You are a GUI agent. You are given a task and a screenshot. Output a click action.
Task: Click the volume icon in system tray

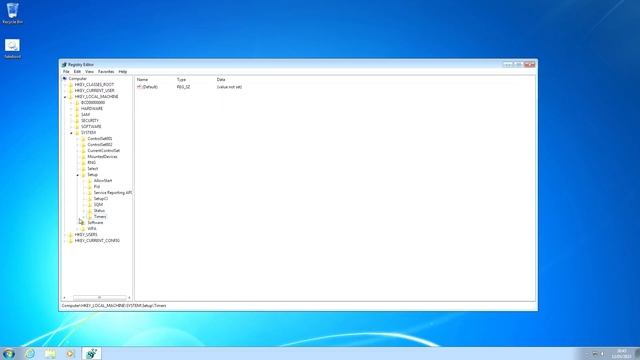602,354
